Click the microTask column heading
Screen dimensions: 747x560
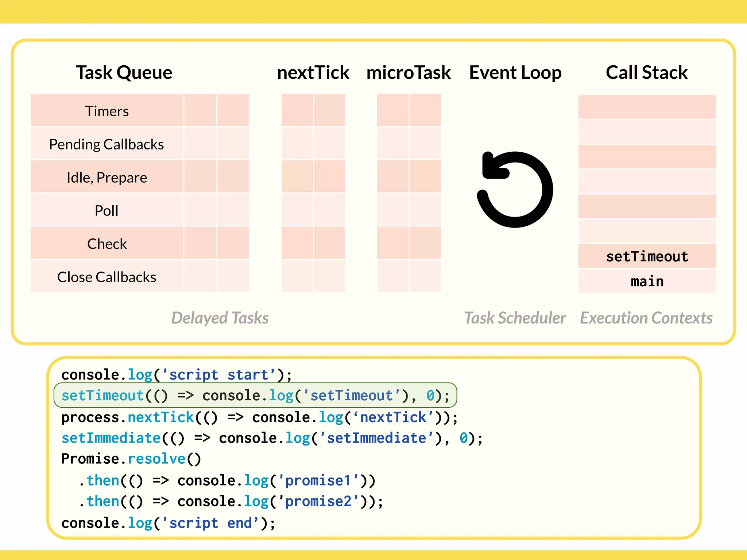(x=409, y=72)
